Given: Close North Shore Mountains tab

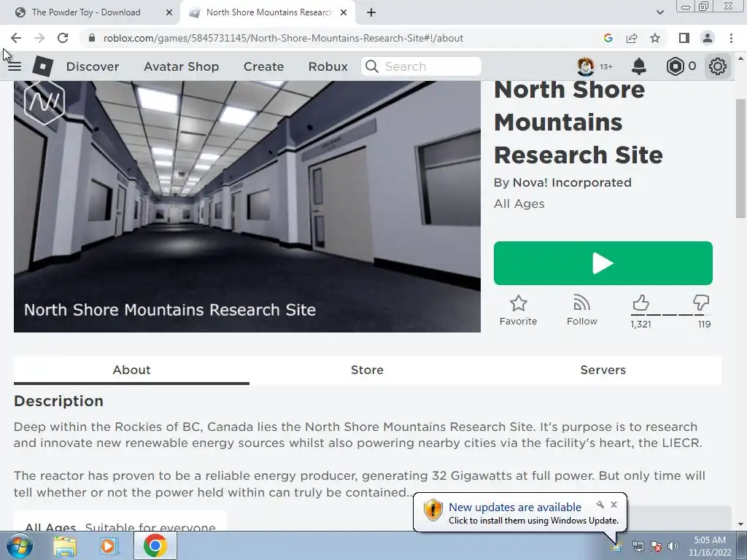Looking at the screenshot, I should click(344, 12).
